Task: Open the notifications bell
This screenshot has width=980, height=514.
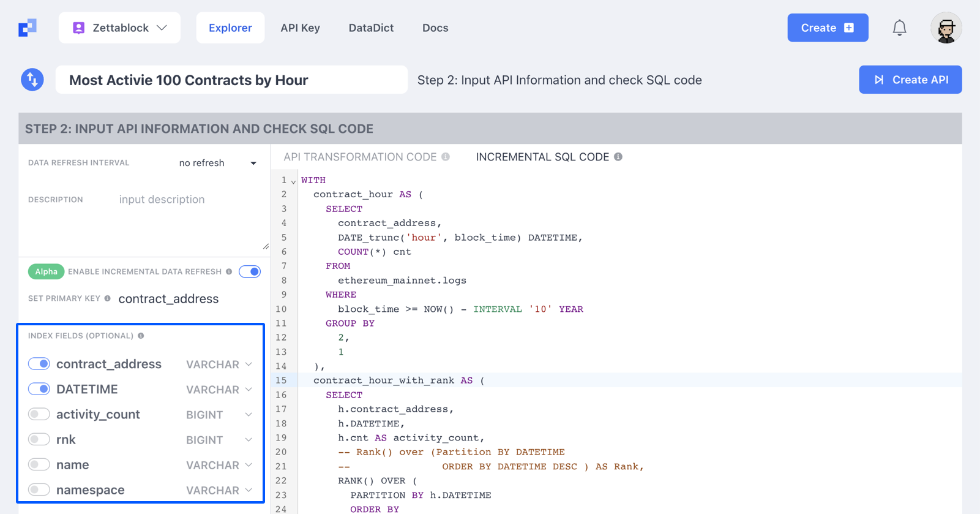Action: coord(899,28)
